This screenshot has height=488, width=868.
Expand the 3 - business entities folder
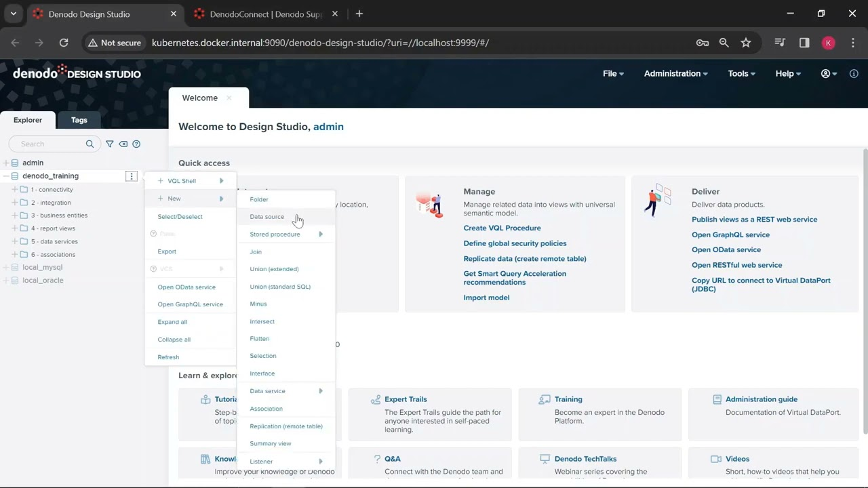[14, 216]
